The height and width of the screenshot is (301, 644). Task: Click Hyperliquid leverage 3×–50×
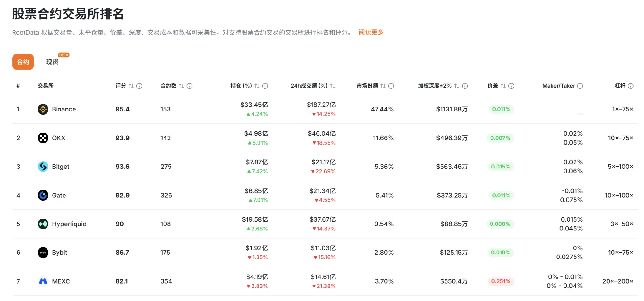pos(622,224)
